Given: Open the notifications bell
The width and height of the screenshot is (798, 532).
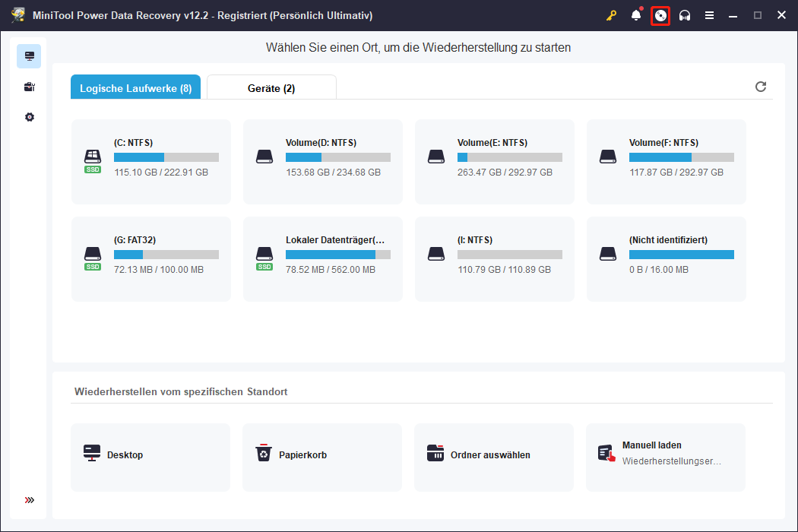Looking at the screenshot, I should (636, 16).
